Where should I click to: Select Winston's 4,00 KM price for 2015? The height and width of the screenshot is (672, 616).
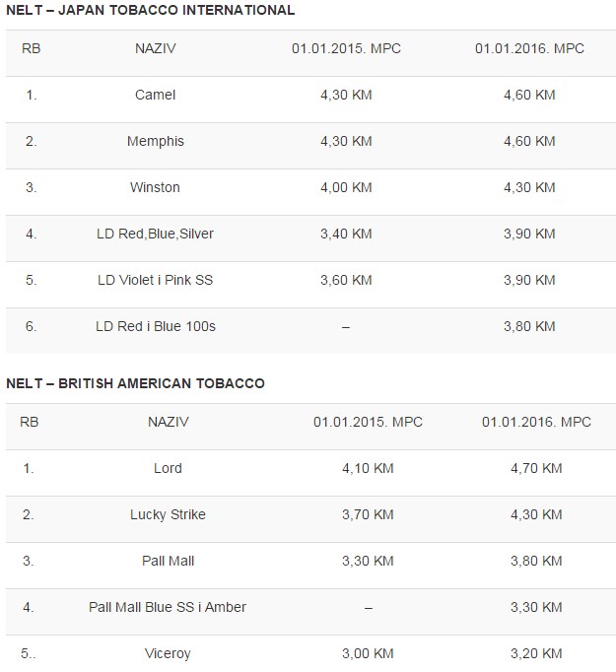coord(345,187)
